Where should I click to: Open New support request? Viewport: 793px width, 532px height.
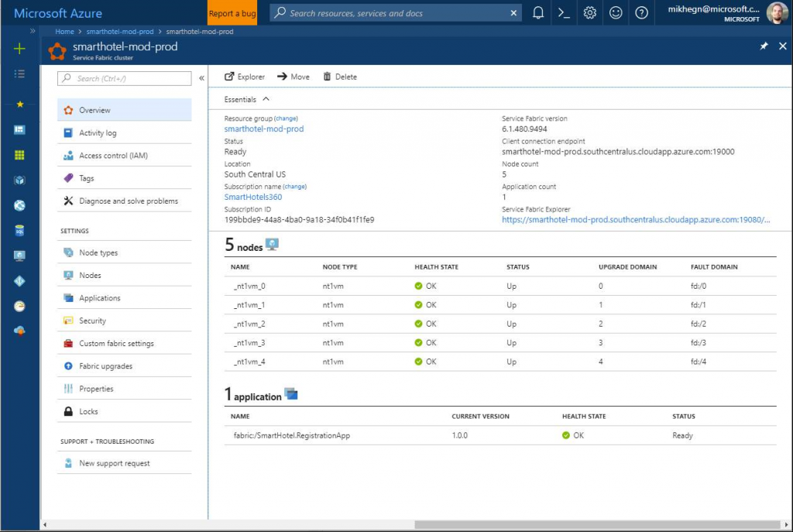tap(125, 463)
